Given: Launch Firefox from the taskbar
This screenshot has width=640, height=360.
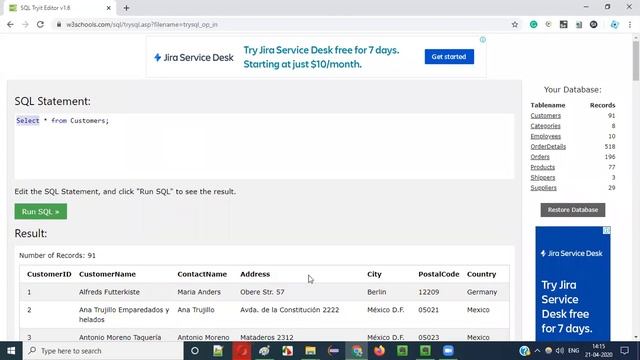Looking at the screenshot, I should click(x=380, y=351).
